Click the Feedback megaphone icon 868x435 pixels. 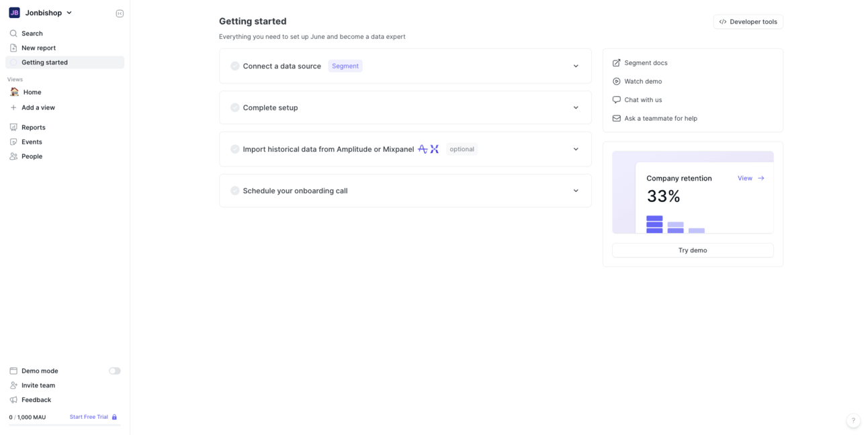(13, 400)
